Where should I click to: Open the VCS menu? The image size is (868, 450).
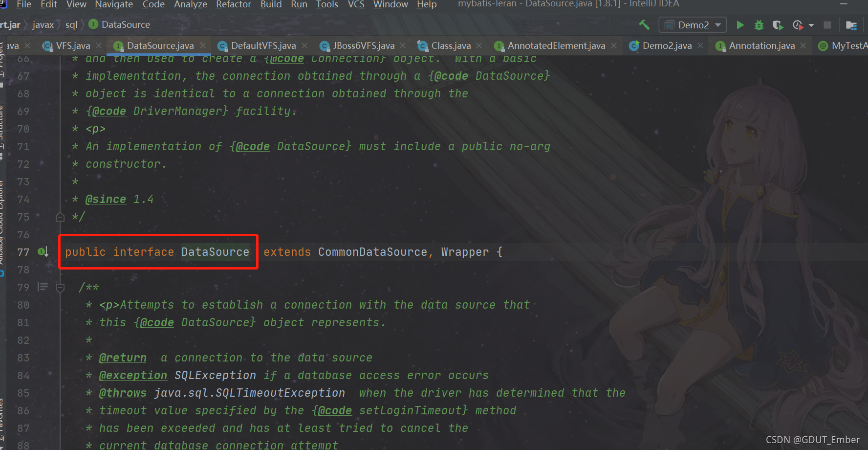pyautogui.click(x=356, y=4)
